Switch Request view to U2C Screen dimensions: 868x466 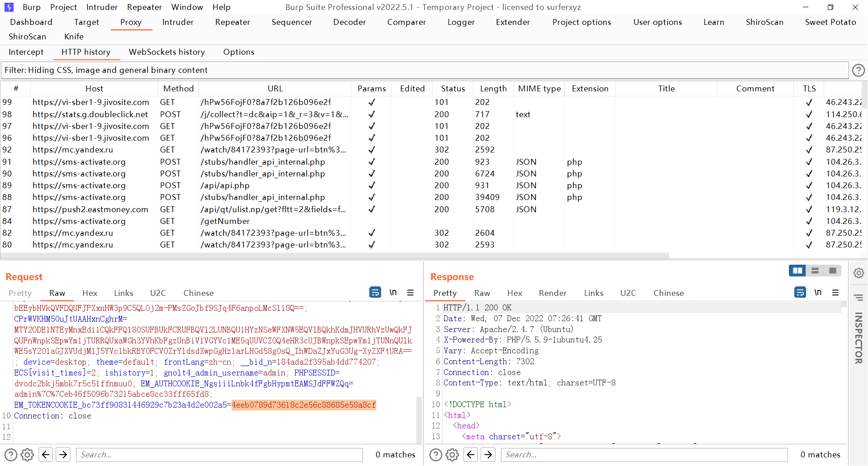pos(158,293)
